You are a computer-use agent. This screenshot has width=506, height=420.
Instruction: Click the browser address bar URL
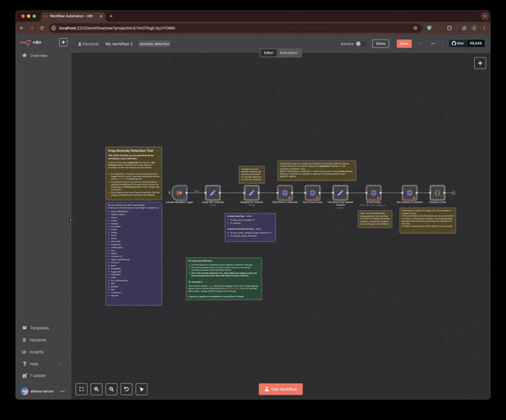pos(117,28)
